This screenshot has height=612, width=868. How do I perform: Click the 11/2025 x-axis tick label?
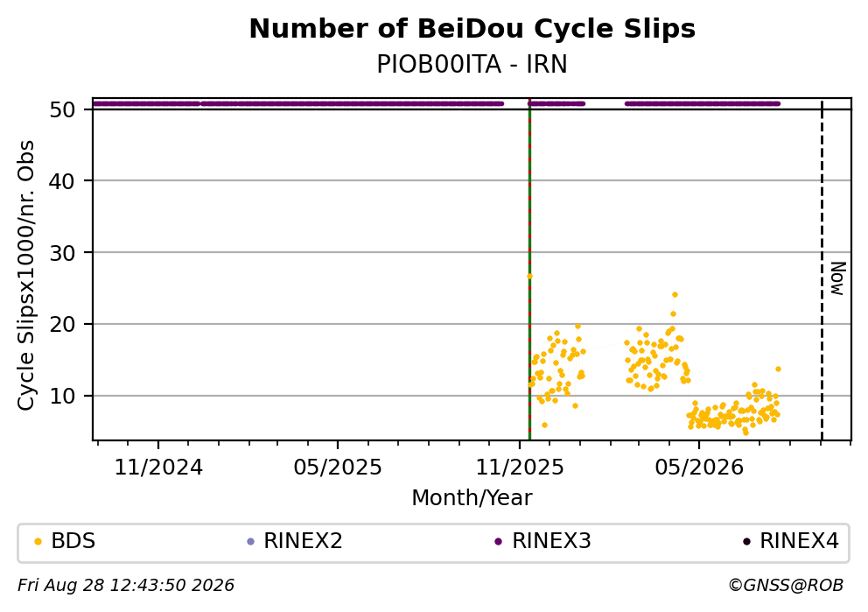point(519,468)
